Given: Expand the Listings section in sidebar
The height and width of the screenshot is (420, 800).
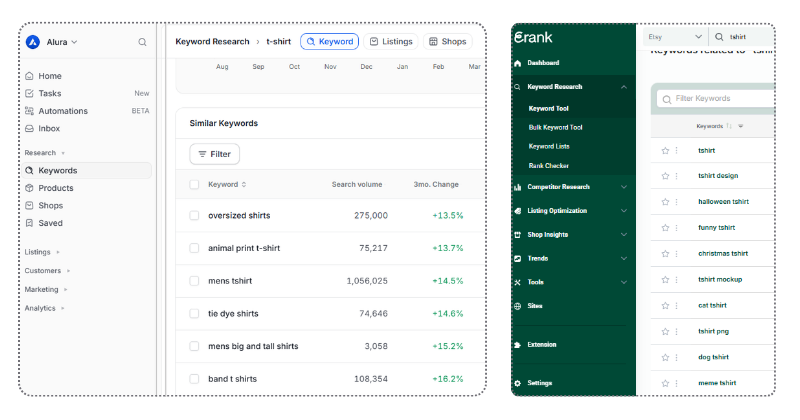Looking at the screenshot, I should coord(42,252).
